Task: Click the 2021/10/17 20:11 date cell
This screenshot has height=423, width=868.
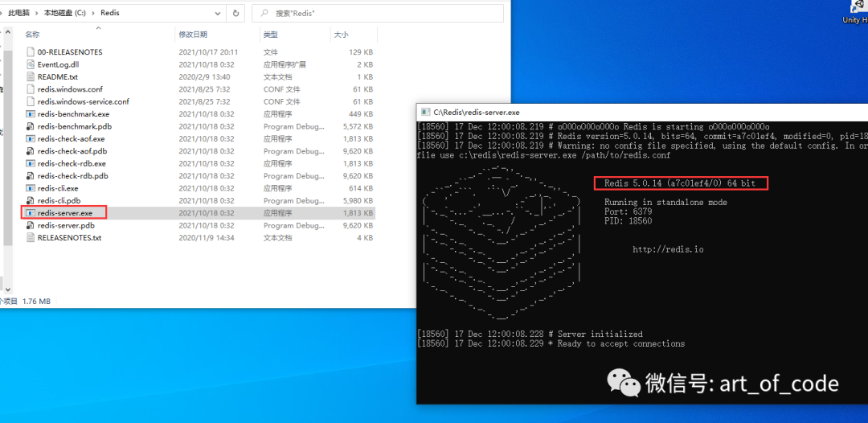Action: pos(208,52)
